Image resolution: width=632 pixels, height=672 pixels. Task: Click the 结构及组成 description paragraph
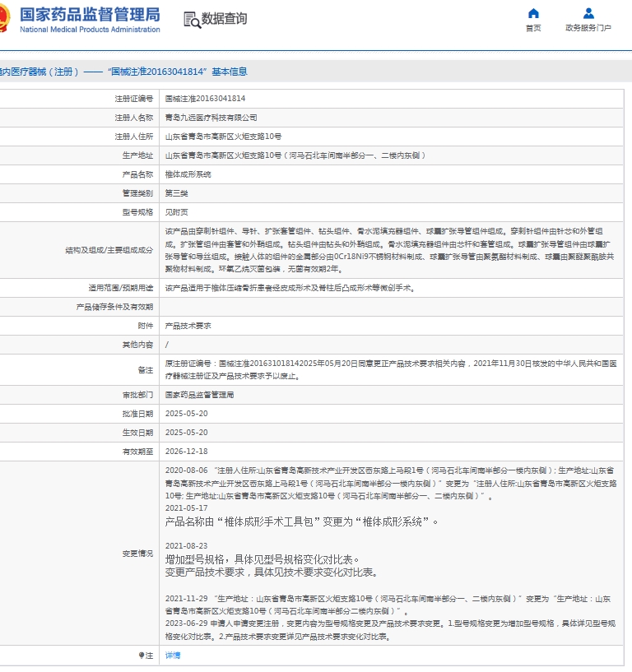[x=390, y=250]
